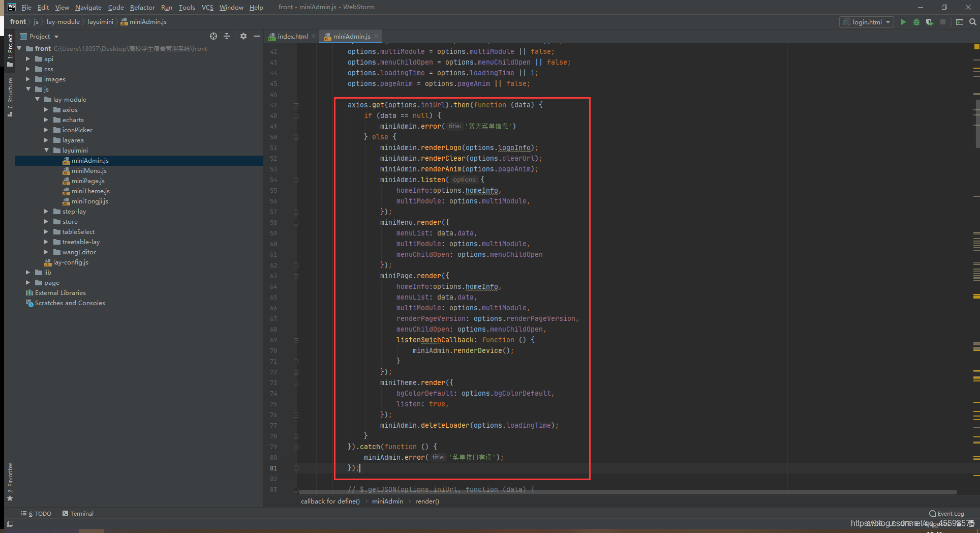Open the Tools menu
Viewport: 980px width, 533px height.
187,7
